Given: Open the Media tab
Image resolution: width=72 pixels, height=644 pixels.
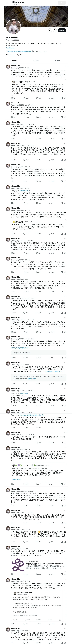Looking at the screenshot, I should 57,61.
